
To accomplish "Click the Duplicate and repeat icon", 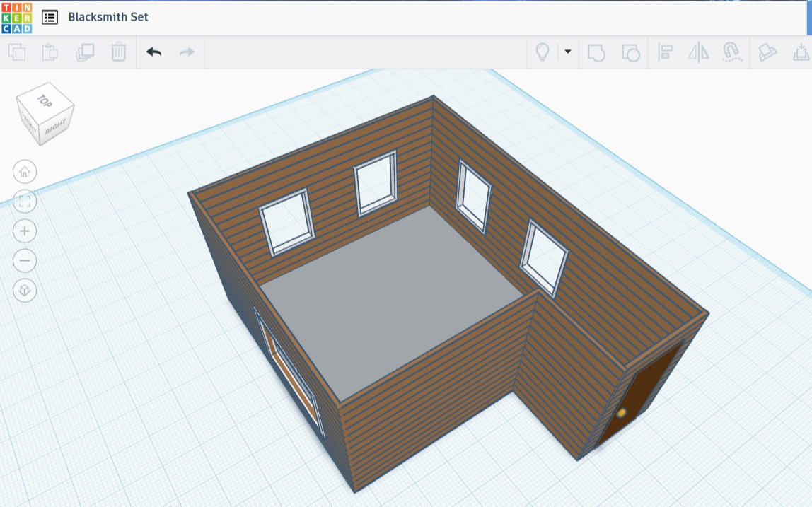I will point(85,52).
